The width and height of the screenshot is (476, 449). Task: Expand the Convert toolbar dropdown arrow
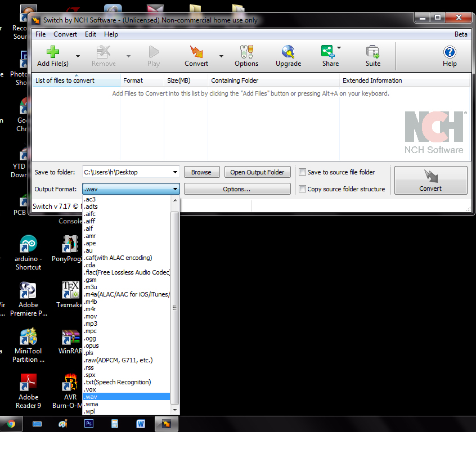click(x=221, y=56)
